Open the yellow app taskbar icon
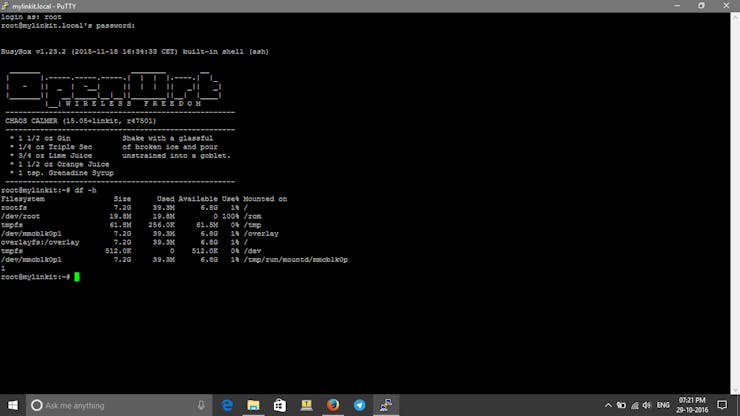 click(x=306, y=405)
